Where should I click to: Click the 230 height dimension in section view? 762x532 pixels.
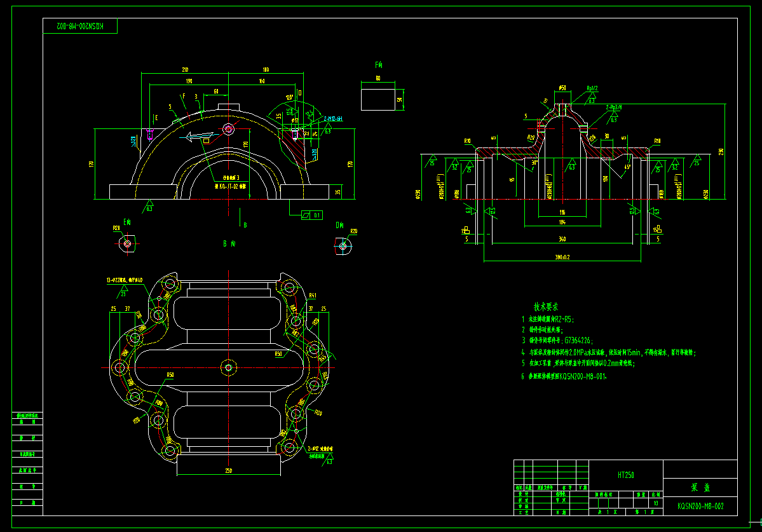[721, 151]
